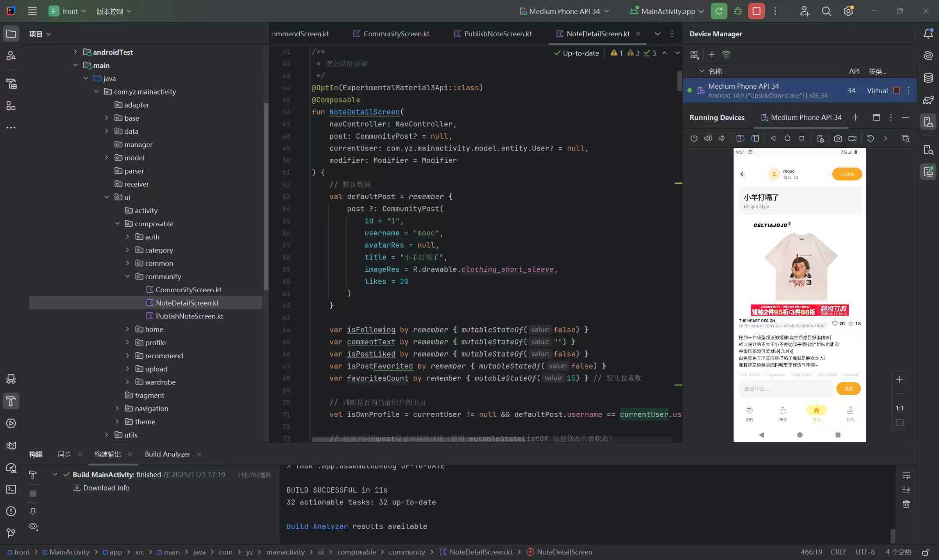
Task: Stop the Medium Phone API 34 virtual device
Action: (896, 90)
